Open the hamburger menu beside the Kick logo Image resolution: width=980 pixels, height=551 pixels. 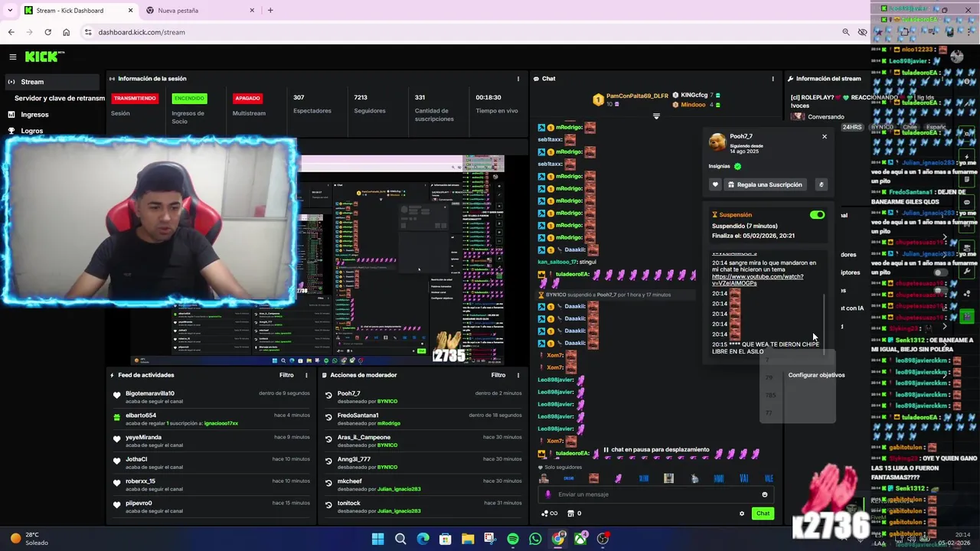coord(13,57)
